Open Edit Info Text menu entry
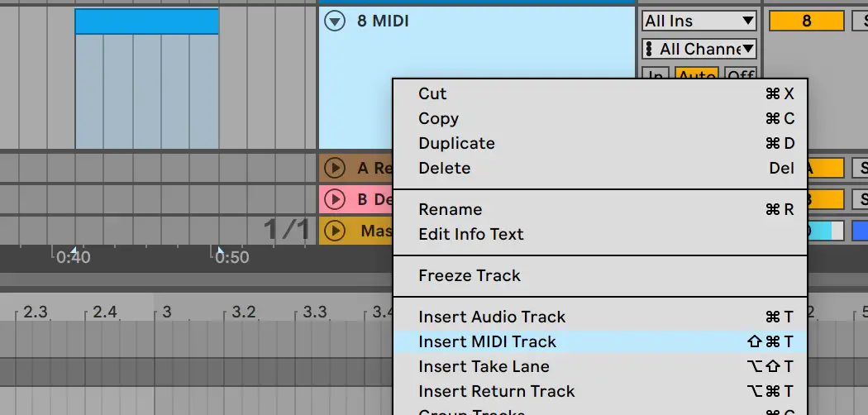868x415 pixels. [470, 234]
